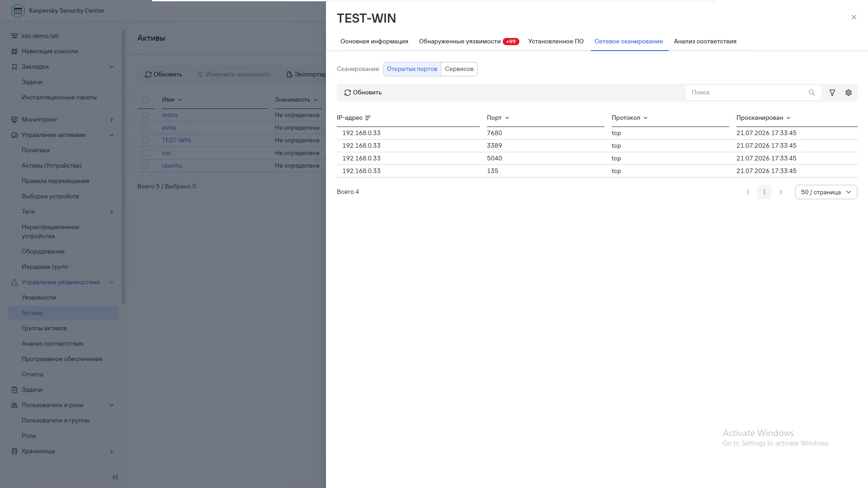
Task: Check the TEST-WIN row checkbox
Action: click(x=145, y=141)
